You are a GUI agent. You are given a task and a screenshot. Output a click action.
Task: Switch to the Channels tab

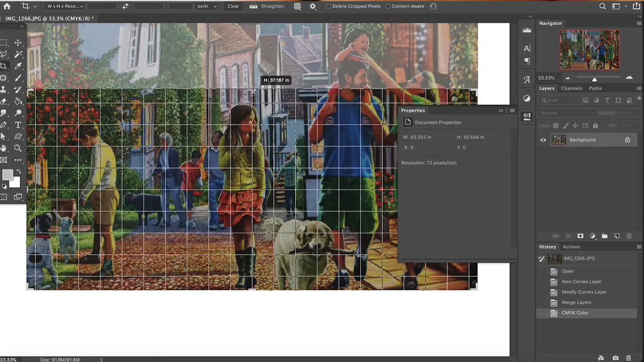tap(571, 88)
